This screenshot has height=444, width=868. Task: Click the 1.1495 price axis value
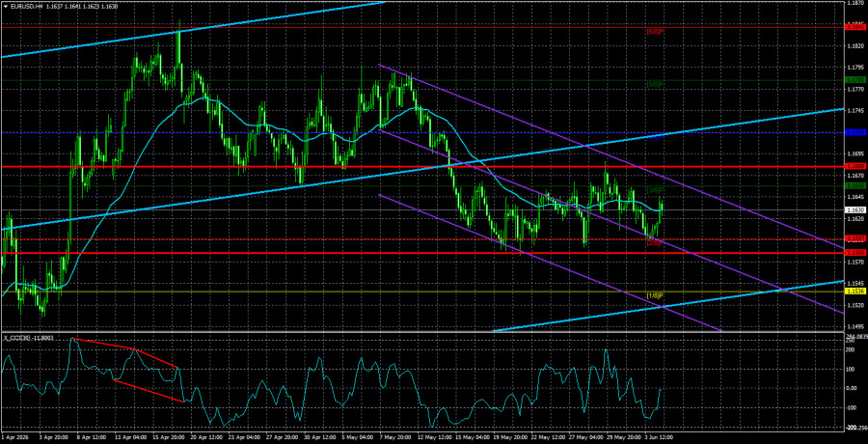point(854,327)
